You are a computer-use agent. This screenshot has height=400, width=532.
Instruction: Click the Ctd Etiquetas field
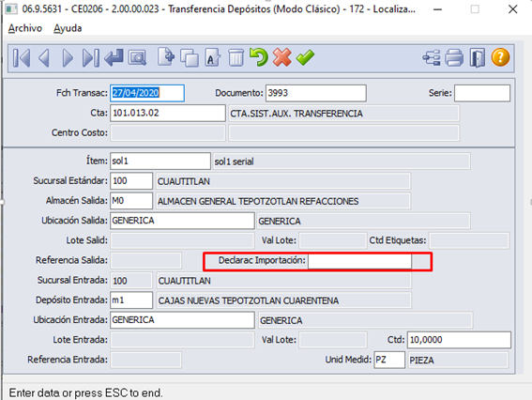(469, 240)
